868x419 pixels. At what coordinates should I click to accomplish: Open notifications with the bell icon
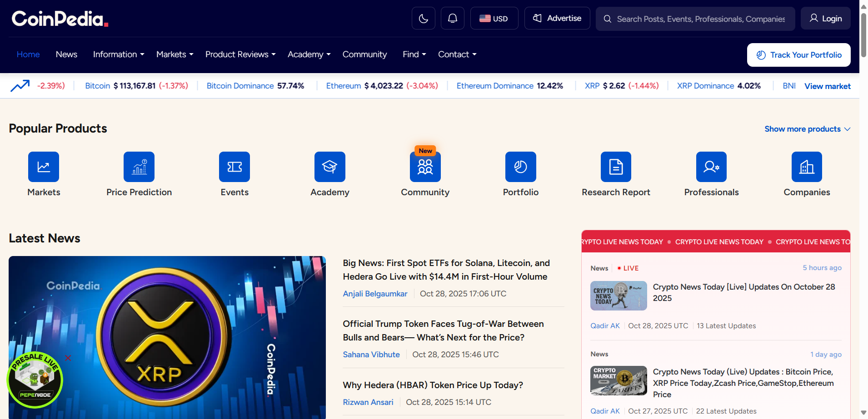tap(452, 19)
